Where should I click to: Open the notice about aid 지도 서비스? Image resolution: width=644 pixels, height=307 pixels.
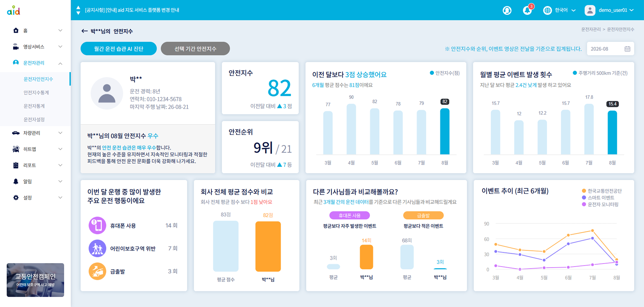(132, 10)
